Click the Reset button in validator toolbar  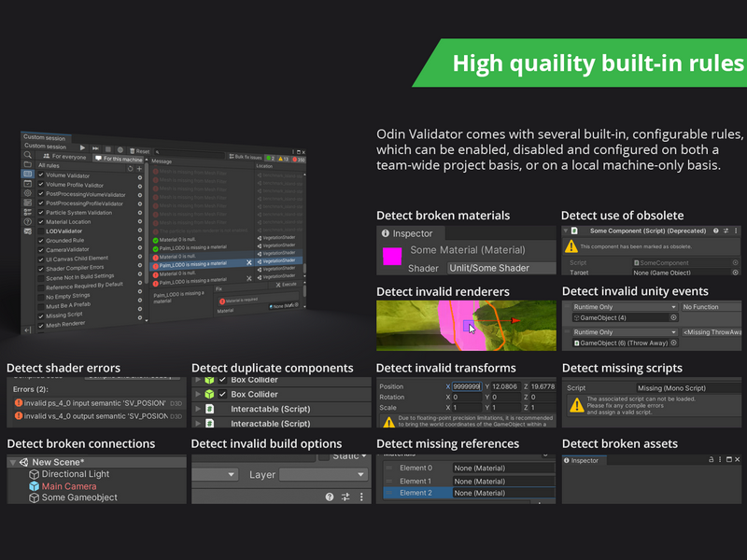coord(140,151)
